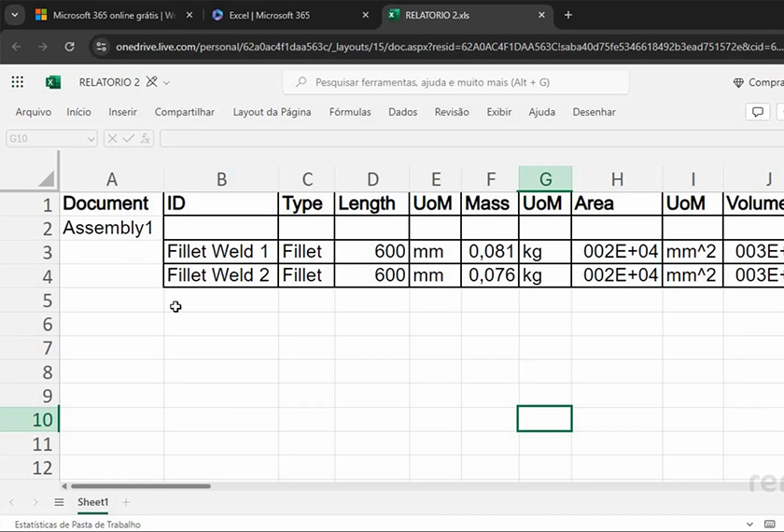
Task: Open the browser tab list chevron
Action: [14, 15]
